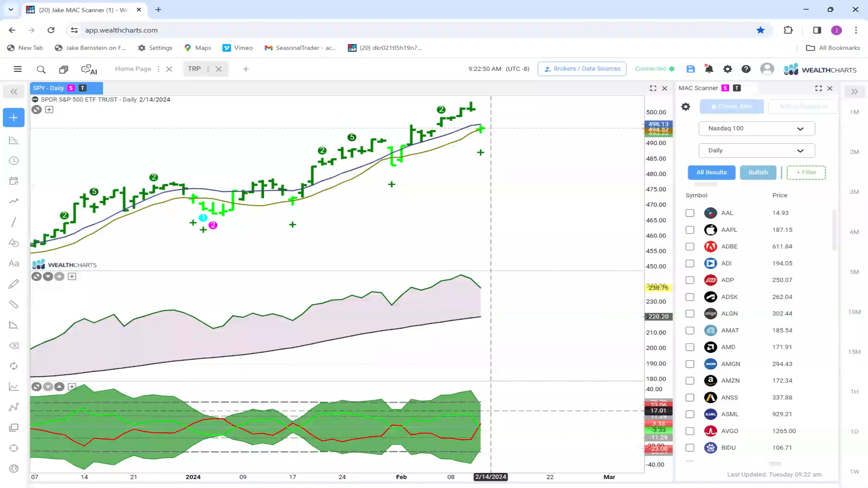Open the SeasonalTrader bookmark
The image size is (868, 488).
301,48
